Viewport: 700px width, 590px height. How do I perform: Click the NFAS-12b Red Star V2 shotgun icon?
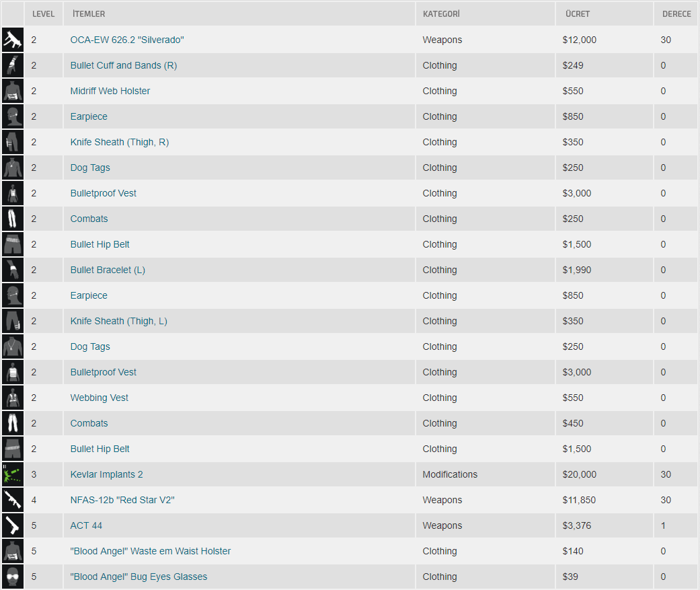click(x=13, y=500)
